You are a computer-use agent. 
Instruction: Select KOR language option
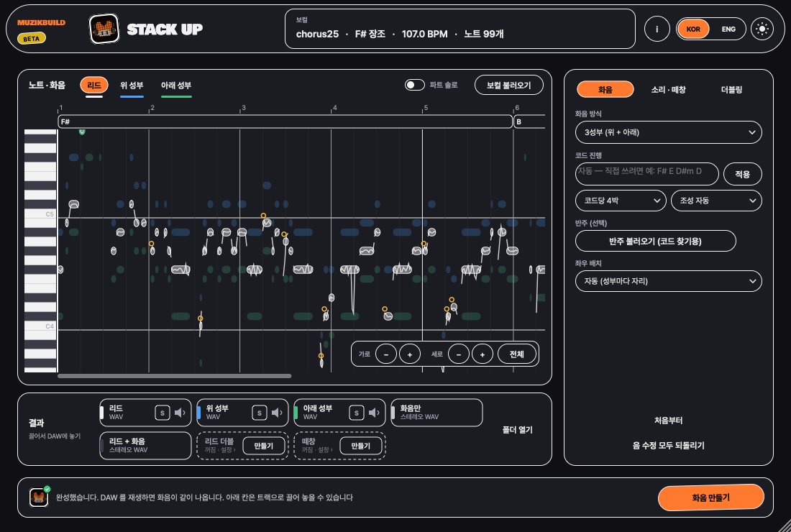tap(693, 29)
